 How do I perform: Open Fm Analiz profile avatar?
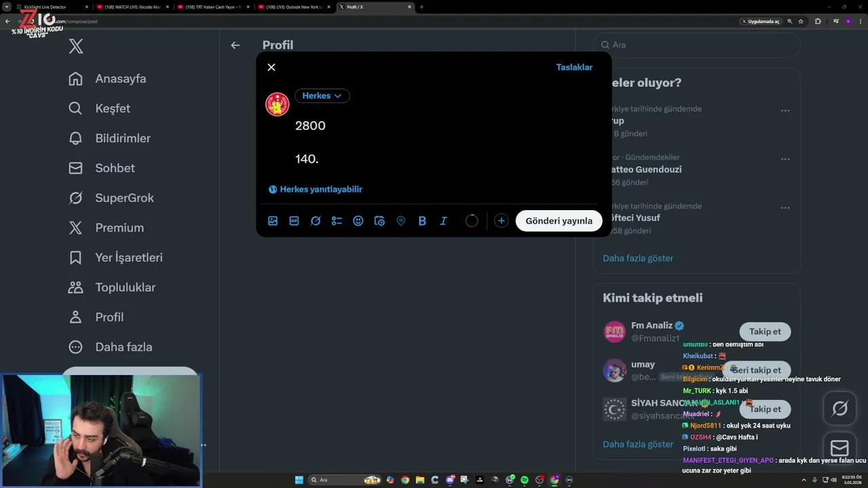click(x=615, y=332)
